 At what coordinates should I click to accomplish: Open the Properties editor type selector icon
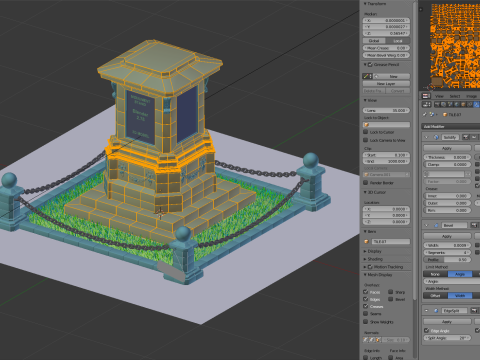pyautogui.click(x=427, y=104)
